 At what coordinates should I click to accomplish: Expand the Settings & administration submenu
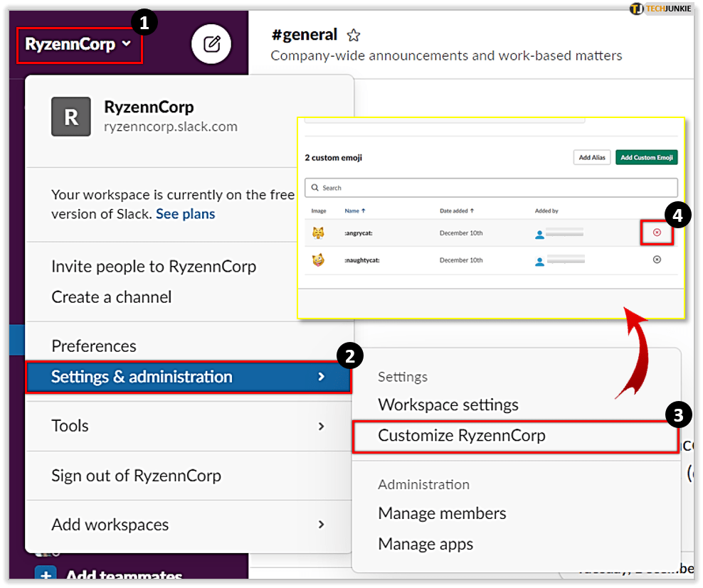[188, 377]
